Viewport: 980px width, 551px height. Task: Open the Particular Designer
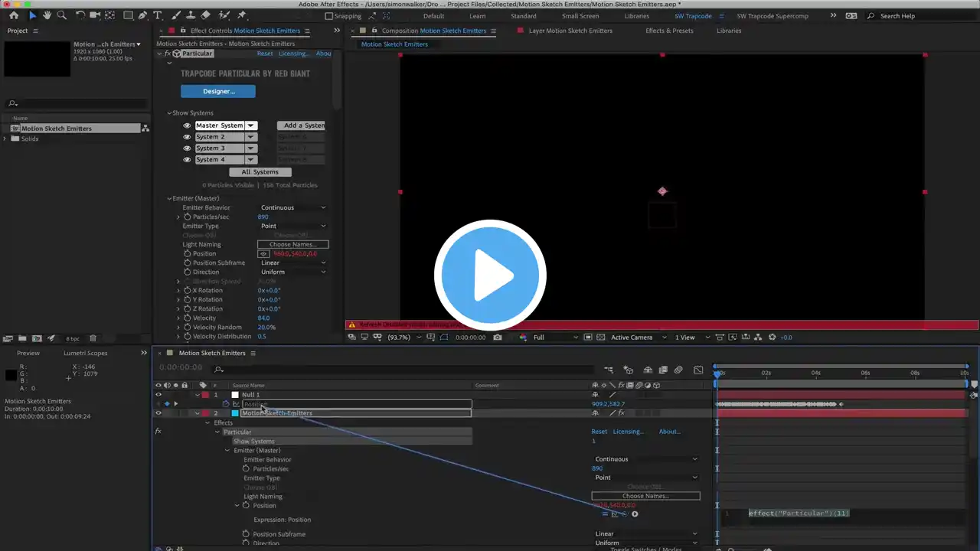tap(218, 91)
